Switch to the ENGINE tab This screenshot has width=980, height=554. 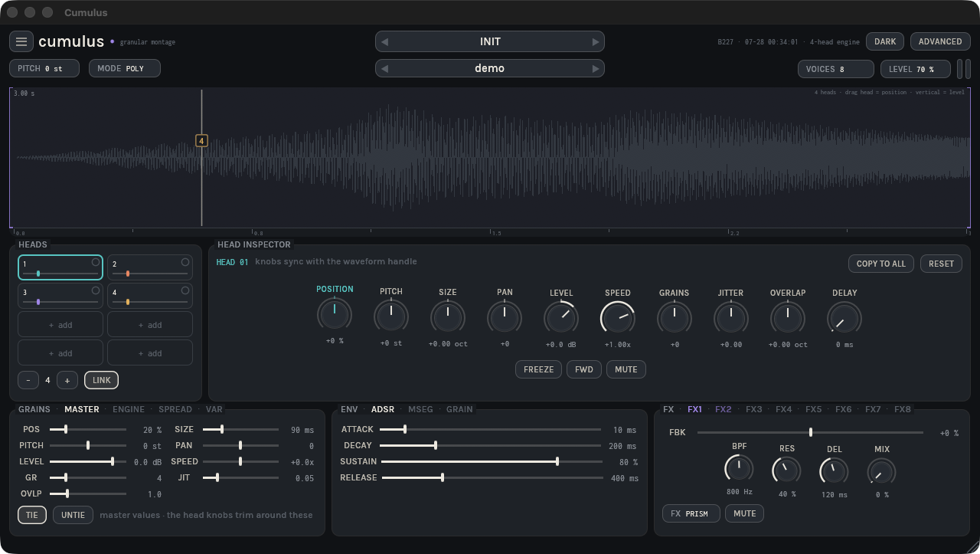(x=129, y=409)
